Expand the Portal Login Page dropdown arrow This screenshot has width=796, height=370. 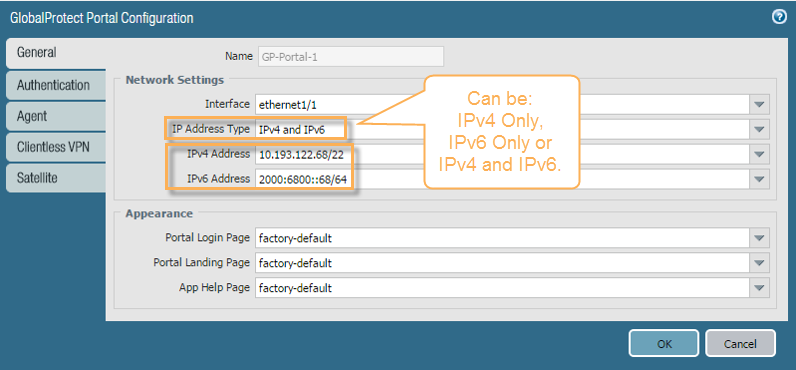click(759, 238)
